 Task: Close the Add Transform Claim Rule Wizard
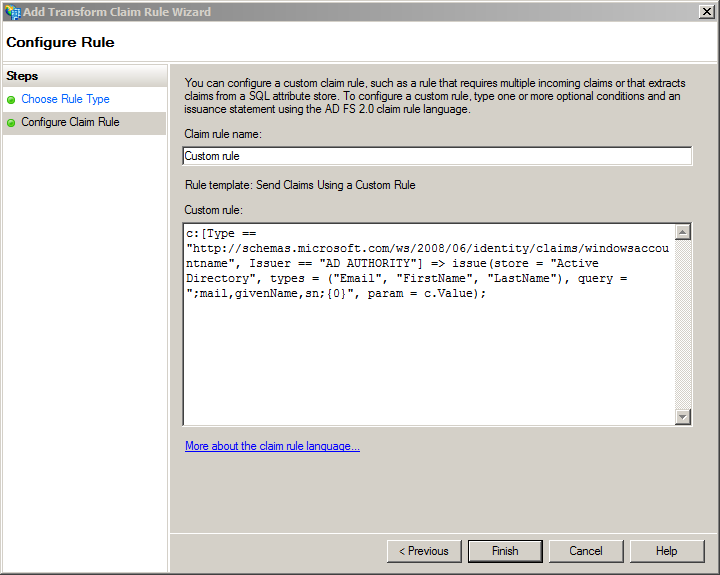pyautogui.click(x=706, y=11)
